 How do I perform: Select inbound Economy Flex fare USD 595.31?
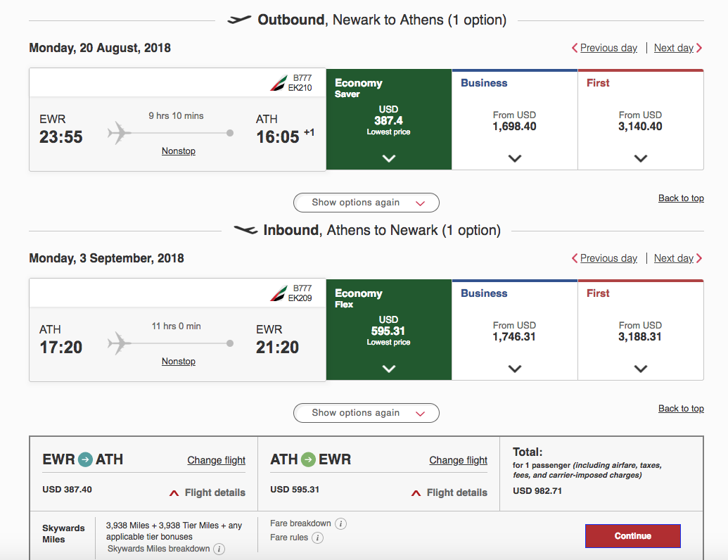click(x=388, y=330)
